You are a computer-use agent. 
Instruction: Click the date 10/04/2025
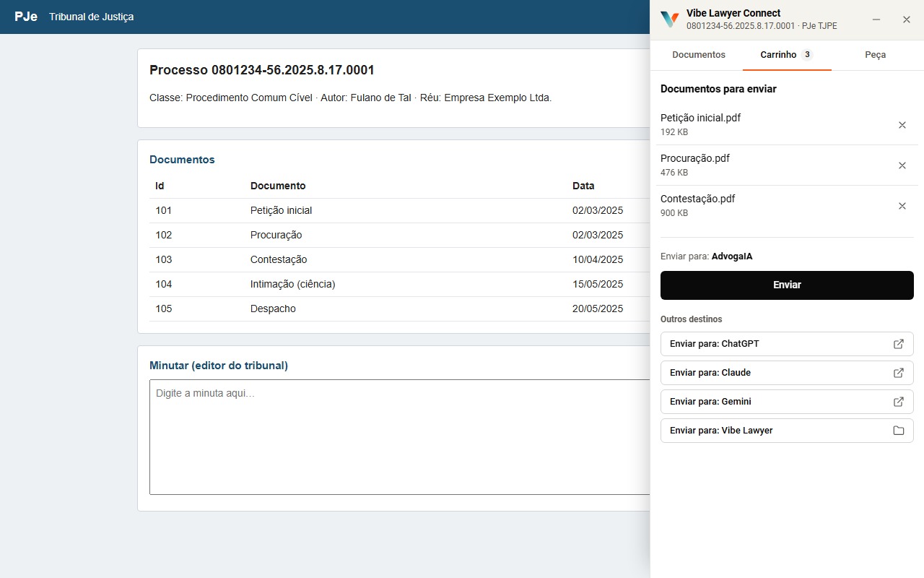tap(598, 260)
